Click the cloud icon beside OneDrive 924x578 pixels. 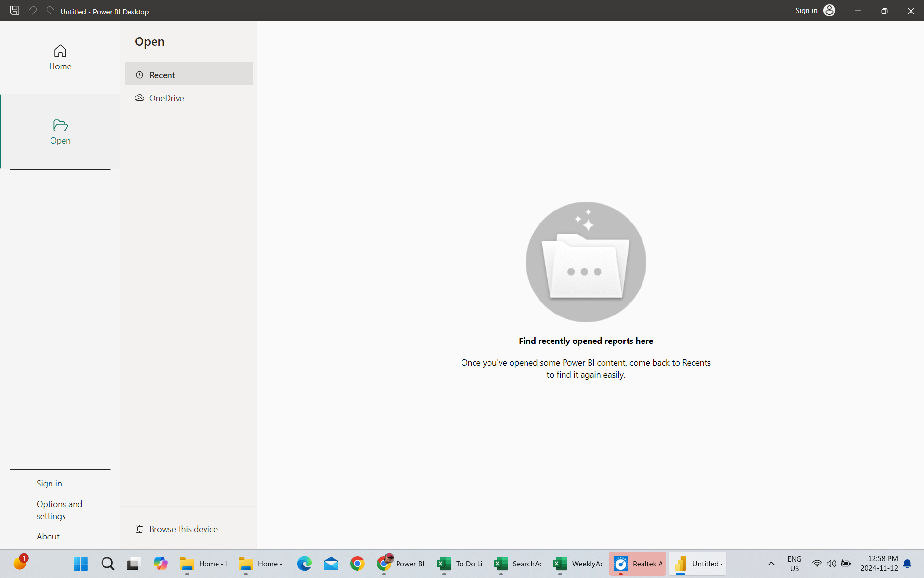coord(140,98)
